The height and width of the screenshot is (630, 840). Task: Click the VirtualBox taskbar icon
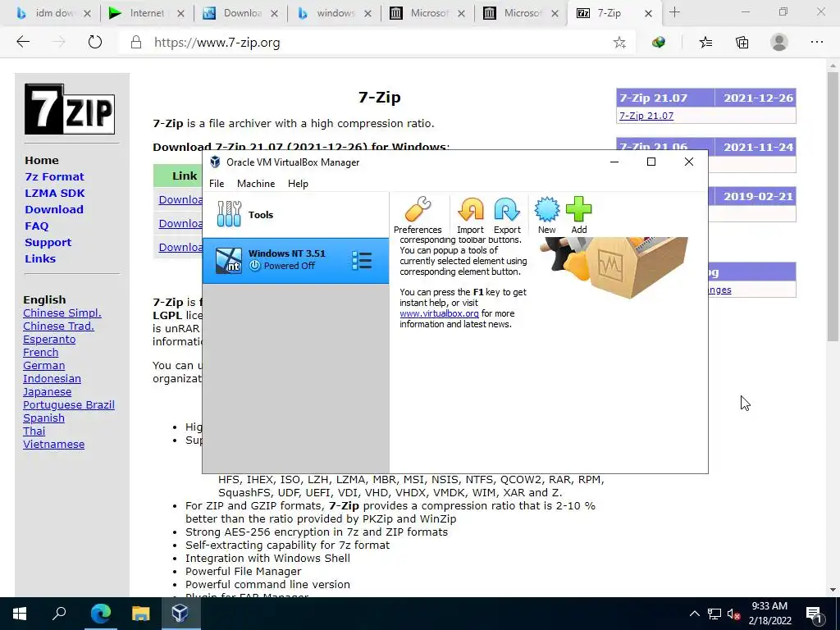(180, 614)
